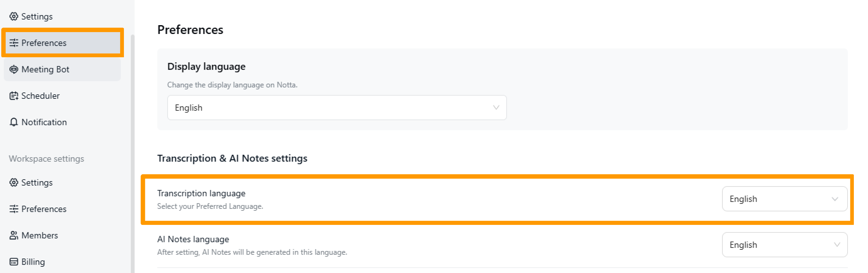Open the Transcription language dropdown
868x273 pixels.
point(784,199)
